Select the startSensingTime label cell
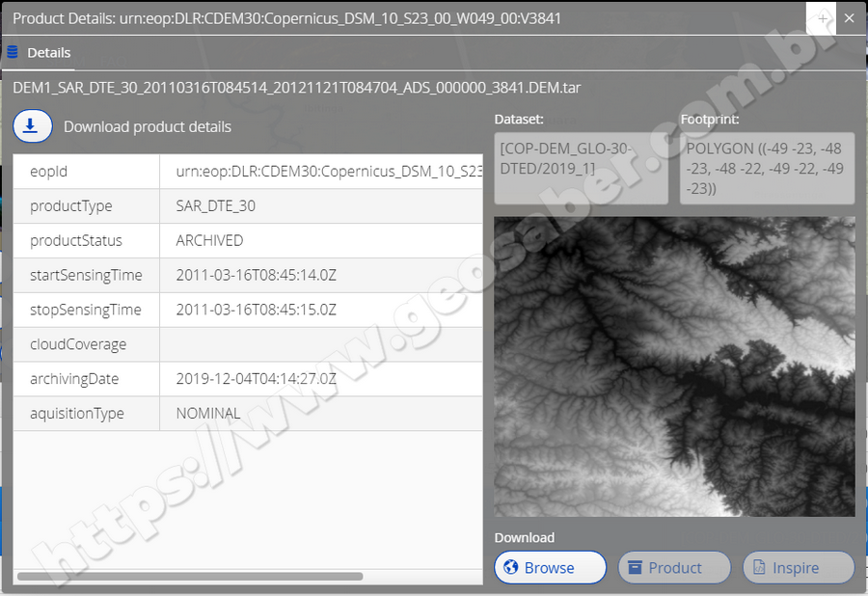This screenshot has width=868, height=596. [x=87, y=275]
